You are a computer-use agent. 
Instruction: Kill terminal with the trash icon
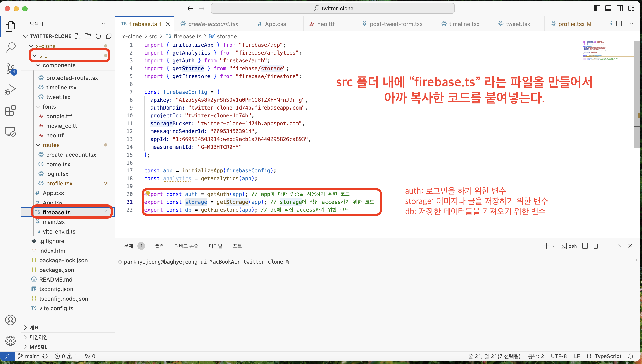[x=596, y=246]
